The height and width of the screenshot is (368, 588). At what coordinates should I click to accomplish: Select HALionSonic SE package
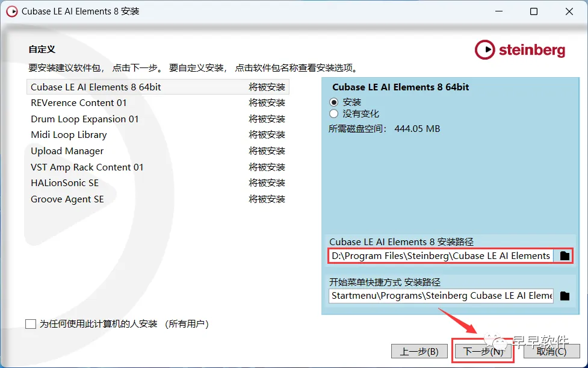(158, 183)
